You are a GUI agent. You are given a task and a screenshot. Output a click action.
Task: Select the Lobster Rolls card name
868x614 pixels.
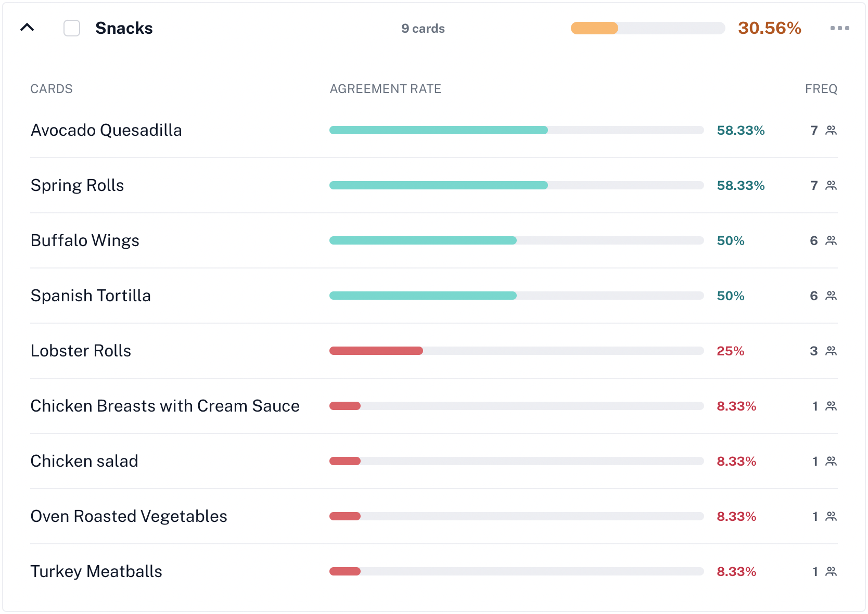[x=81, y=351]
